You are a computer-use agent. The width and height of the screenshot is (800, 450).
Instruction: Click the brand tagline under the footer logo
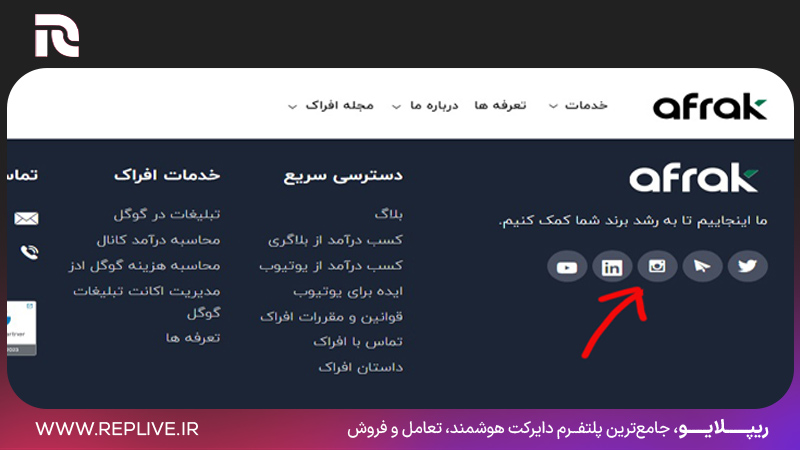point(633,221)
